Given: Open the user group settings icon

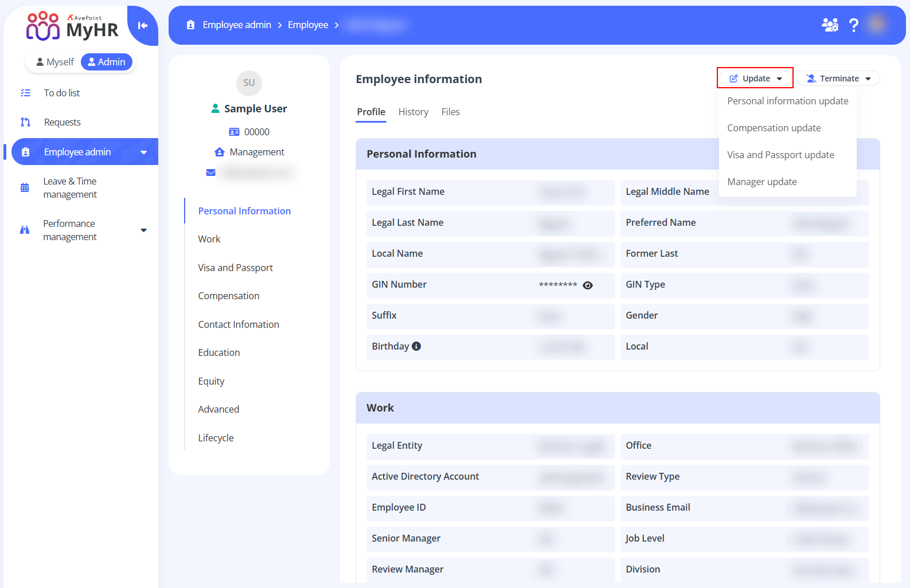Looking at the screenshot, I should (x=829, y=25).
